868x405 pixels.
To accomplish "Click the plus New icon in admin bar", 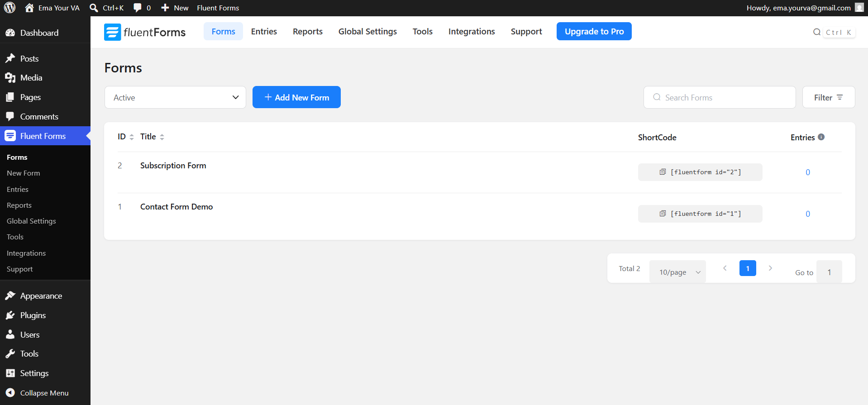I will (165, 8).
